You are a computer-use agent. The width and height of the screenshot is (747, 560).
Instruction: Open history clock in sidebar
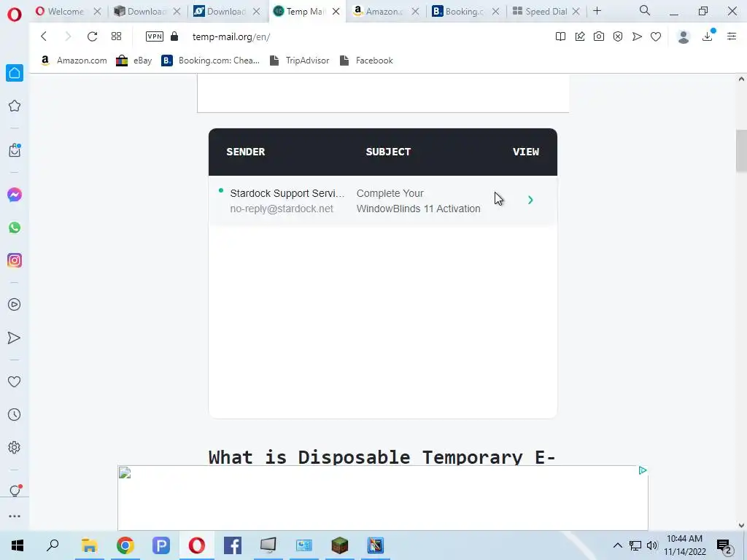15,414
